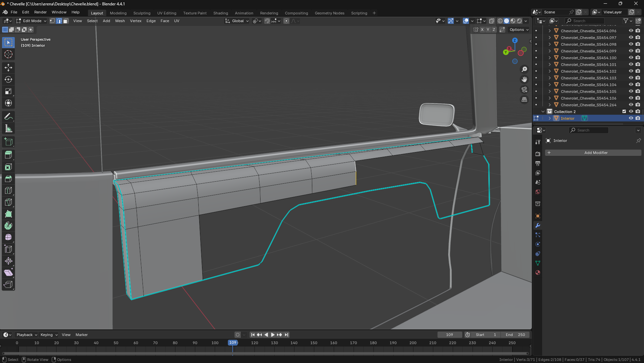This screenshot has height=363, width=644.
Task: Select the Inset Faces tool
Action: [x=8, y=167]
